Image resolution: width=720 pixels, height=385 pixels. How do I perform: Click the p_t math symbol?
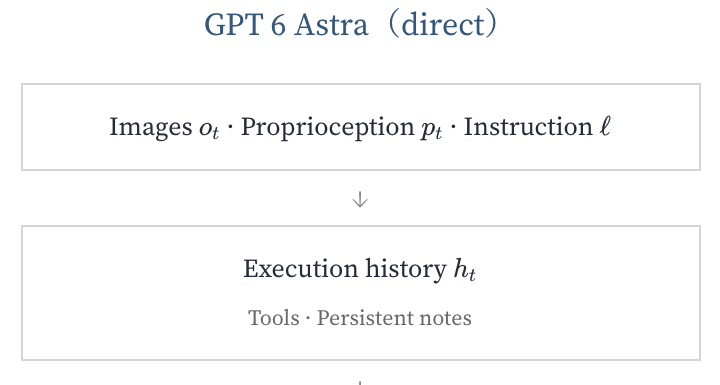[x=431, y=130]
